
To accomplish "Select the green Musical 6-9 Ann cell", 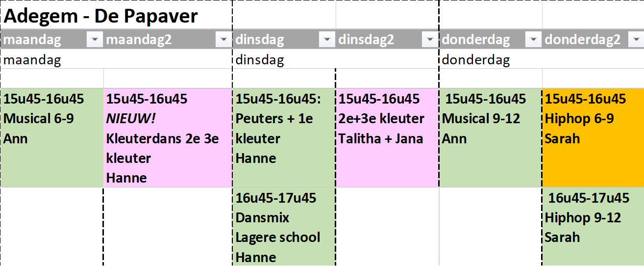I will point(52,138).
